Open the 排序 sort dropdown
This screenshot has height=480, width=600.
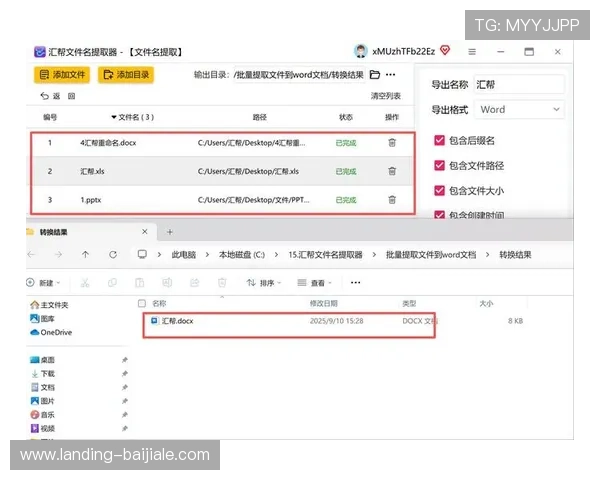pos(264,283)
